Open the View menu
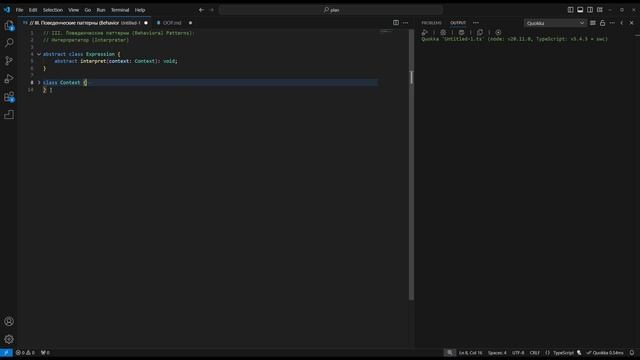 73,10
